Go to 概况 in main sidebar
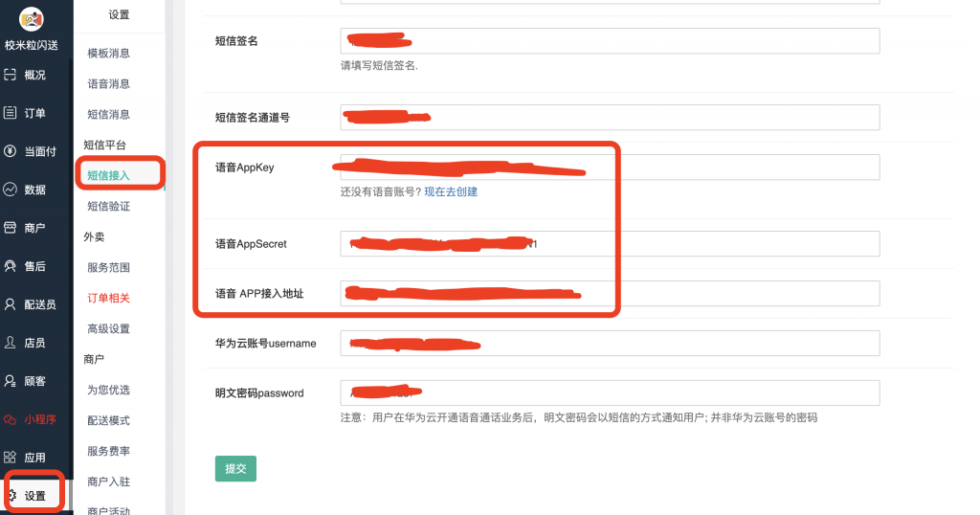 [x=35, y=75]
